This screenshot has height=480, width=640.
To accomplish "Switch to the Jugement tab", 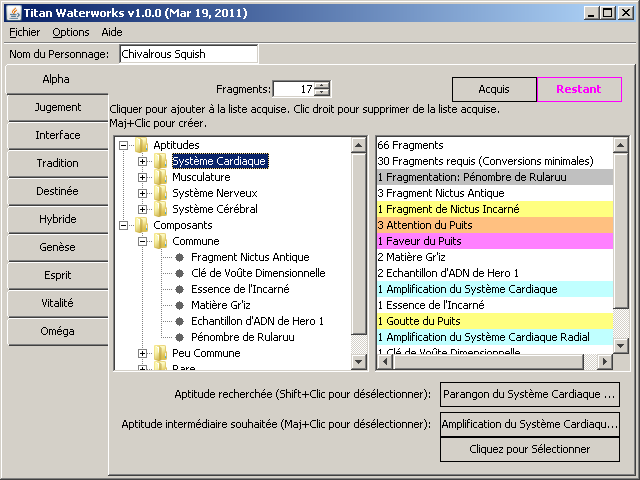I will coord(57,107).
